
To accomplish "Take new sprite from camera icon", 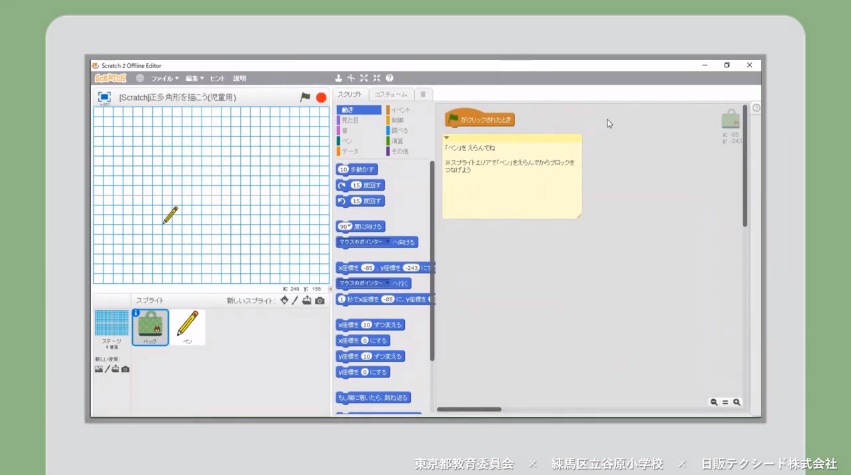I will pyautogui.click(x=320, y=300).
